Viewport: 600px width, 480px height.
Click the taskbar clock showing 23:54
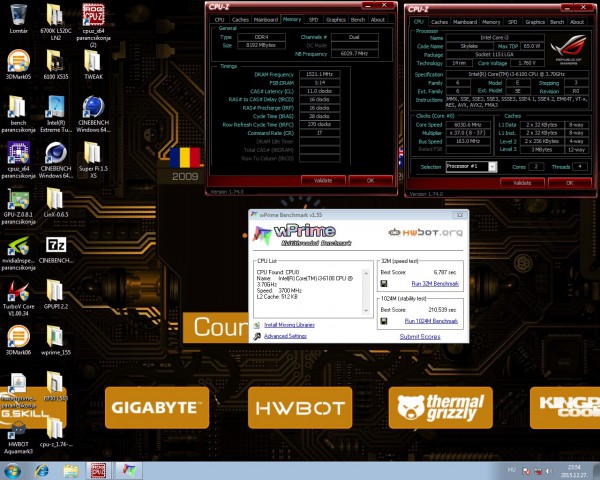tap(574, 471)
